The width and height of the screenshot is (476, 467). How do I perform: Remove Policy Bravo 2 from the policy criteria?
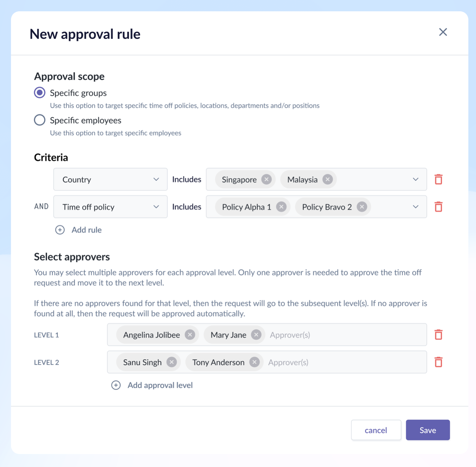(x=361, y=207)
